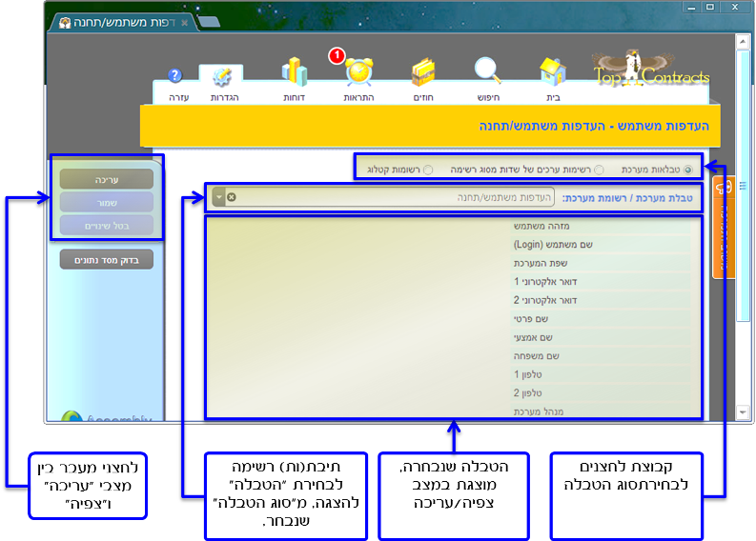Close the העדפות משתמש/תחנה tab

click(x=184, y=23)
